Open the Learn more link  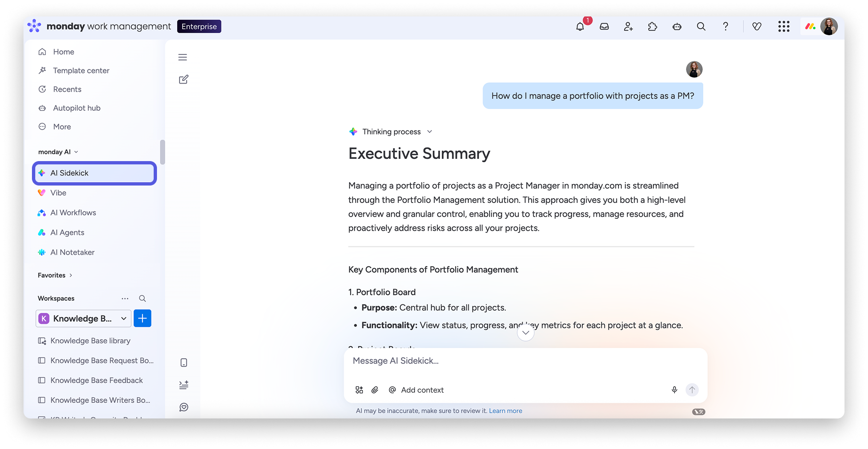click(x=506, y=411)
